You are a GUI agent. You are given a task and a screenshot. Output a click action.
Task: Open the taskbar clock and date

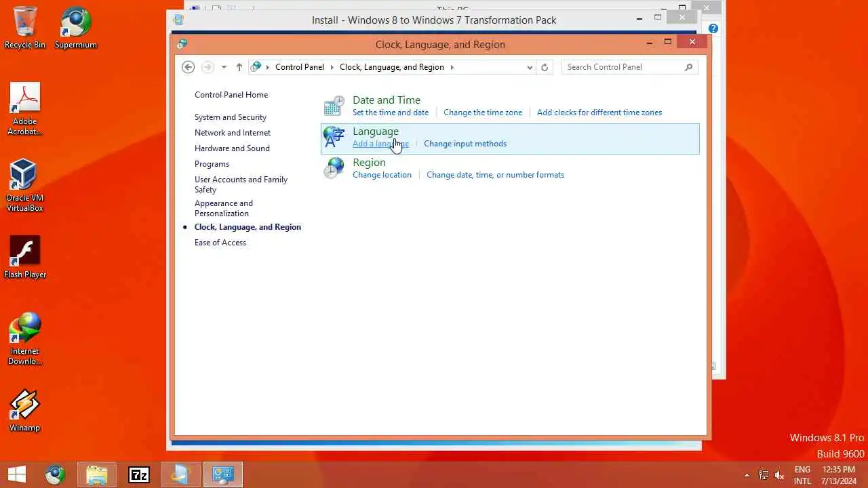(x=839, y=475)
